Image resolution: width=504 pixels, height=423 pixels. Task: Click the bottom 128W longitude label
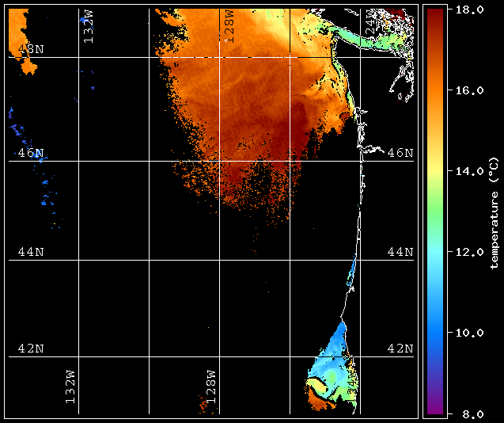pos(210,387)
